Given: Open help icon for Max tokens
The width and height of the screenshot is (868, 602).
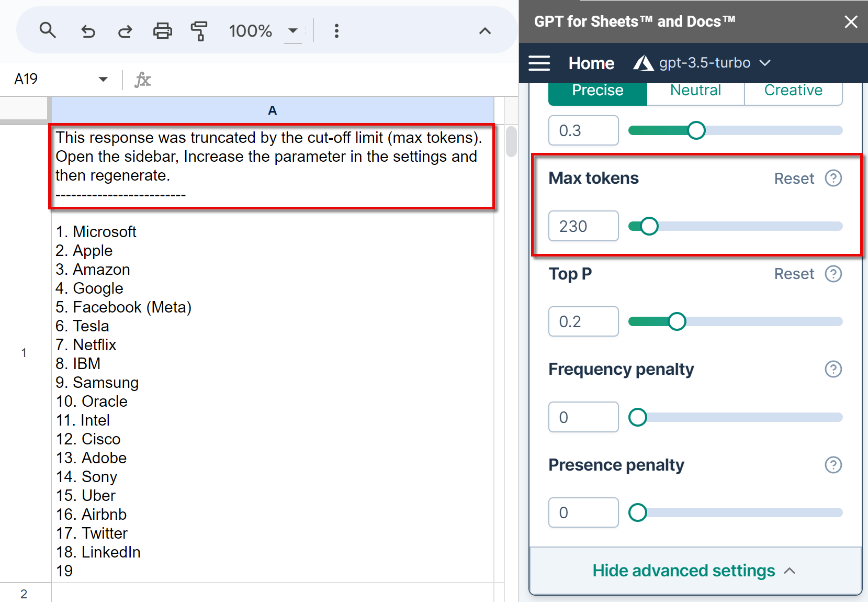Looking at the screenshot, I should tap(833, 178).
